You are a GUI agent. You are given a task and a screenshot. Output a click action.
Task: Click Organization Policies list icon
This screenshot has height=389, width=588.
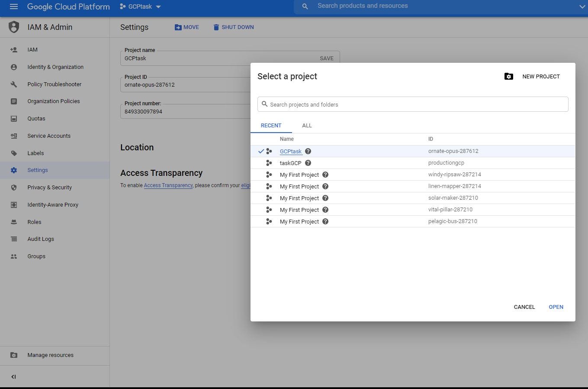[14, 101]
